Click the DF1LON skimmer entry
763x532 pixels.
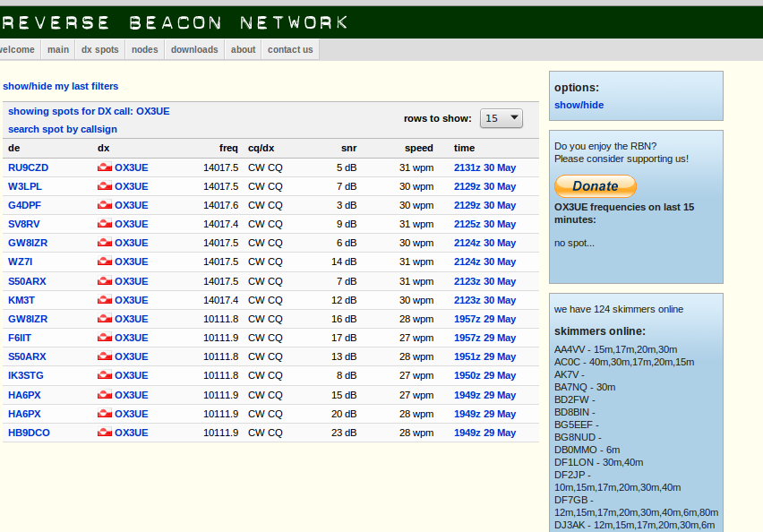coord(598,462)
